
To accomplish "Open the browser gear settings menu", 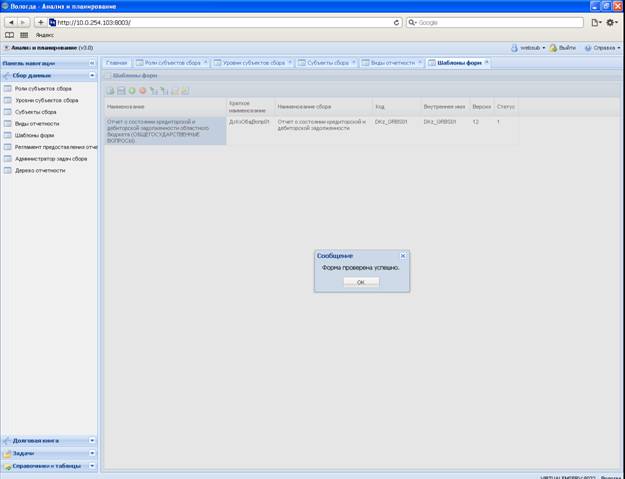I will tap(611, 23).
